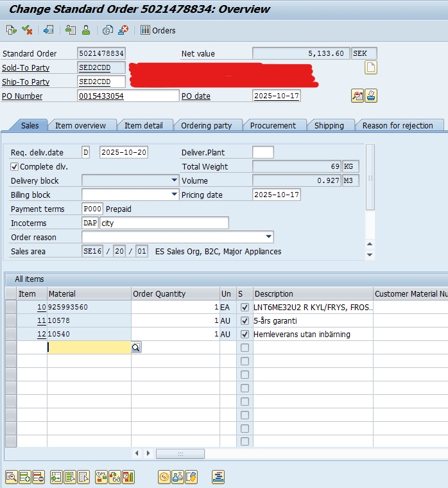The height and width of the screenshot is (488, 448).
Task: Open item details magnifier icon in bottom toolbar
Action: pyautogui.click(x=12, y=477)
